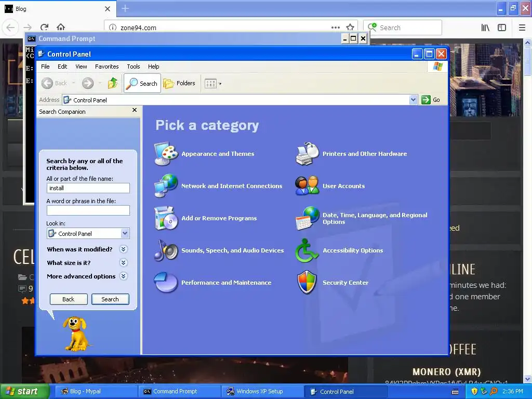Click the Sounds, Speech, and Audio Devices icon
This screenshot has height=399, width=532.
(x=166, y=250)
